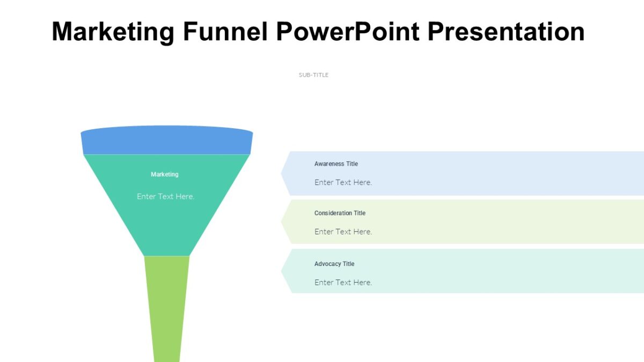Select the Awareness banner's Enter Text Here placeholder
The image size is (644, 362).
click(x=343, y=182)
